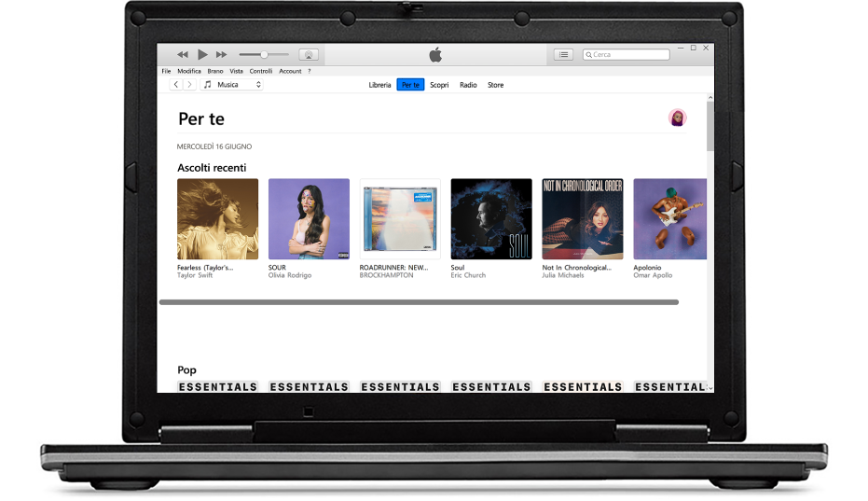Image resolution: width=868 pixels, height=501 pixels.
Task: Open the Brano menu
Action: 215,71
